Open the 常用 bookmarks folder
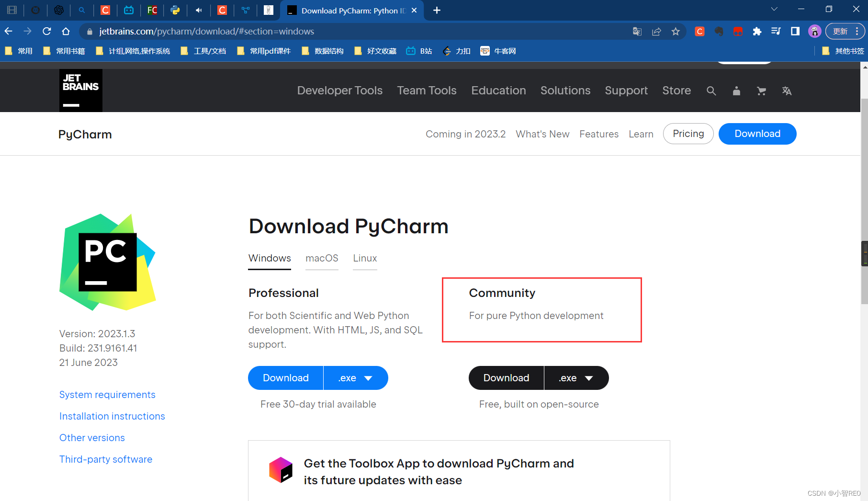868x501 pixels. (19, 51)
